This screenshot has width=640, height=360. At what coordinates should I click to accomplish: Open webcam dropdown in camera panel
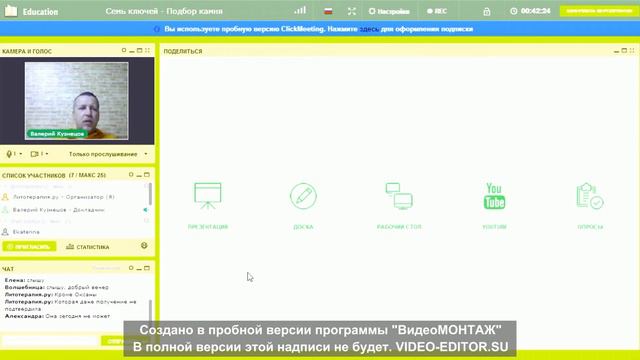click(39, 154)
